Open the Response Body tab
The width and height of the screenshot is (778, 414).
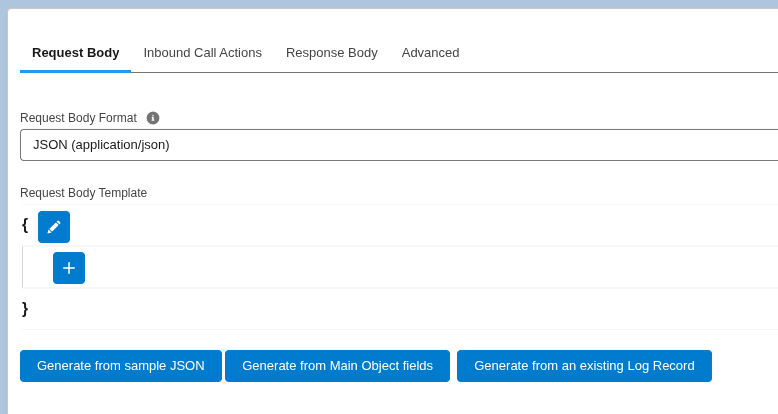click(331, 53)
